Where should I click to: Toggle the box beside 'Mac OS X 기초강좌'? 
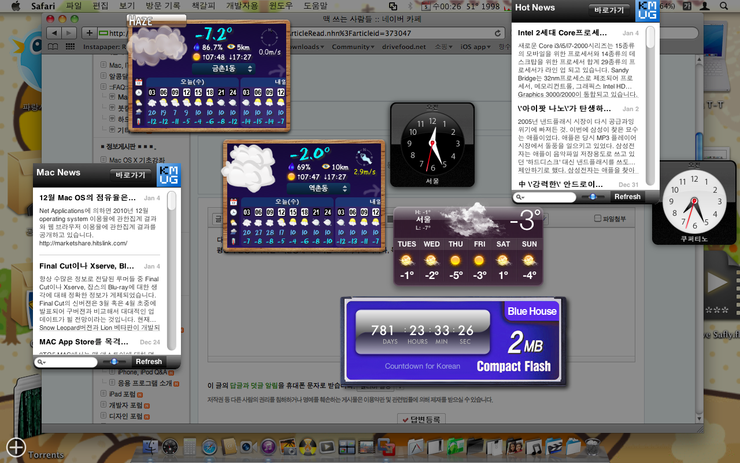(103, 160)
